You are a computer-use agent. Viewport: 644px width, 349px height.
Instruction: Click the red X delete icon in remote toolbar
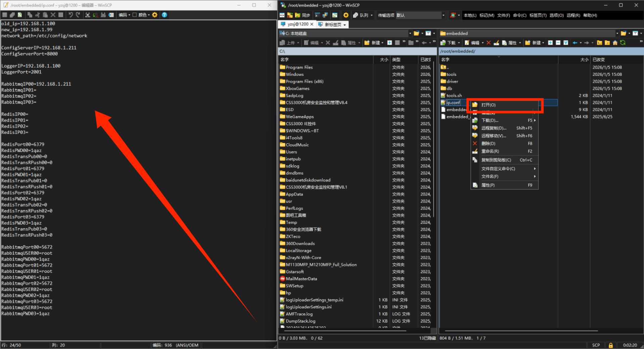(x=488, y=43)
